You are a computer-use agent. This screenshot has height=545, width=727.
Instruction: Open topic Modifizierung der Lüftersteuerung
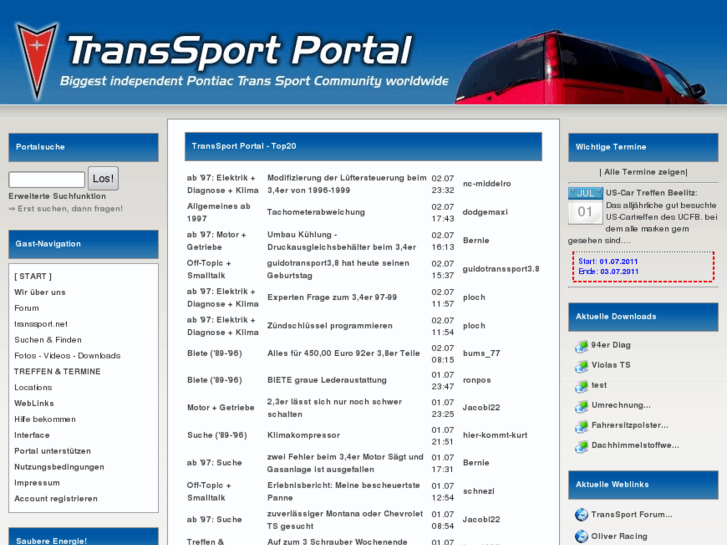(x=347, y=184)
